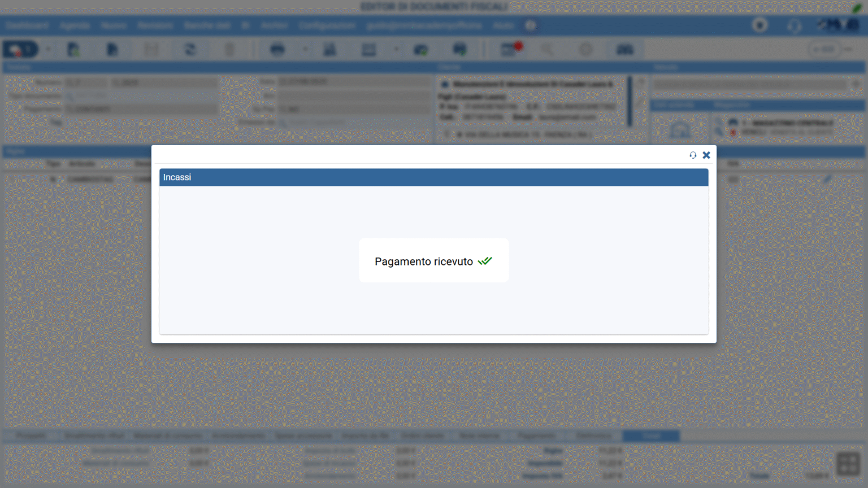
Task: Click the client panel vertical scrollbar
Action: [630, 102]
